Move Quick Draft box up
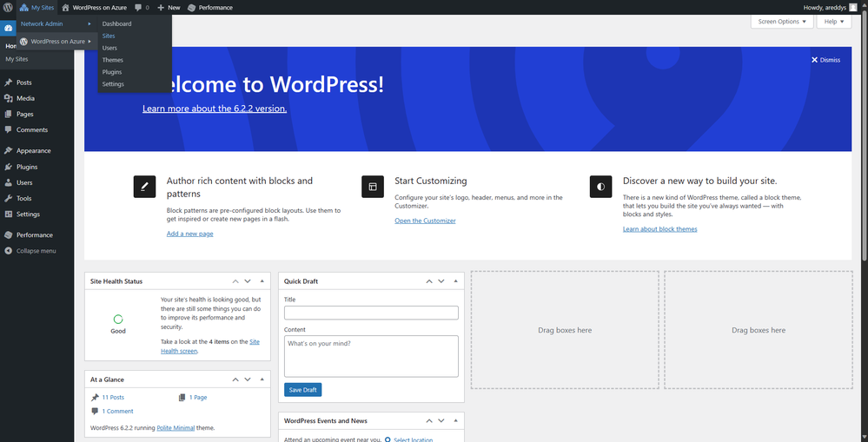 429,281
